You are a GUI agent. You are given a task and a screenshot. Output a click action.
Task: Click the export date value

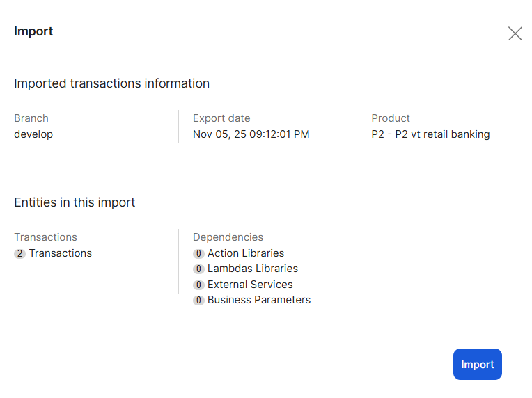251,134
